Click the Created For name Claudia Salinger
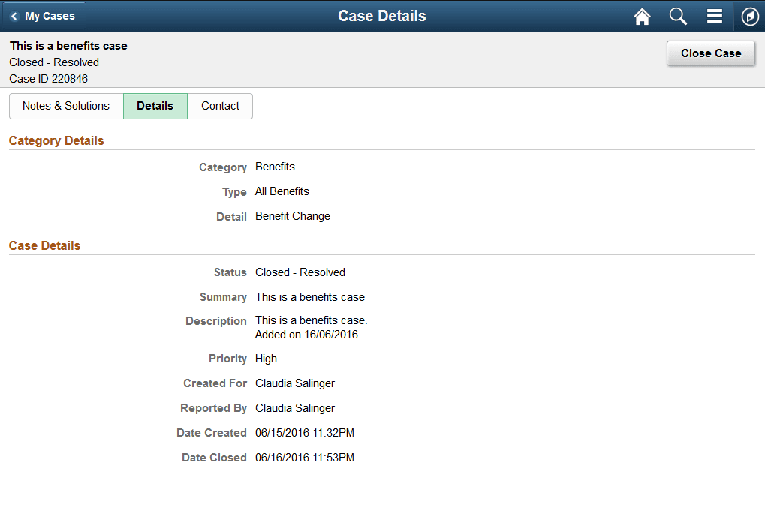The height and width of the screenshot is (532, 765). click(x=295, y=383)
